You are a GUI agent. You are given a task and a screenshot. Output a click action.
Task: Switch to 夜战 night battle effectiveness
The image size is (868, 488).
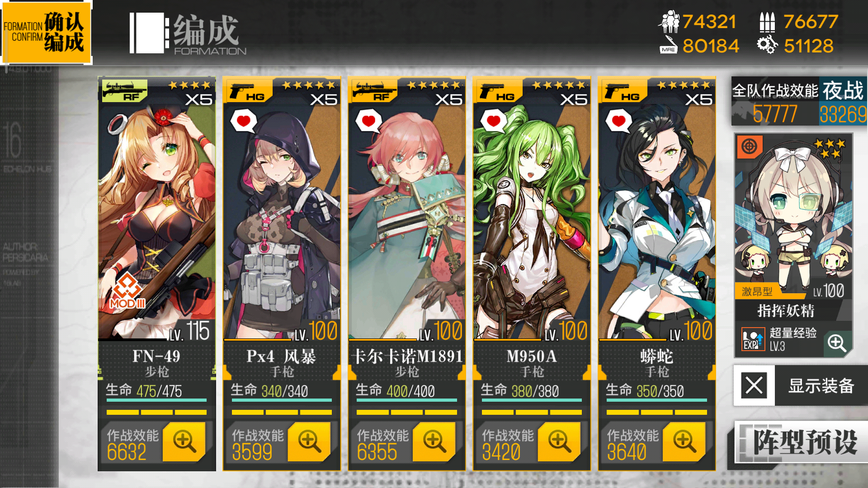tap(843, 102)
